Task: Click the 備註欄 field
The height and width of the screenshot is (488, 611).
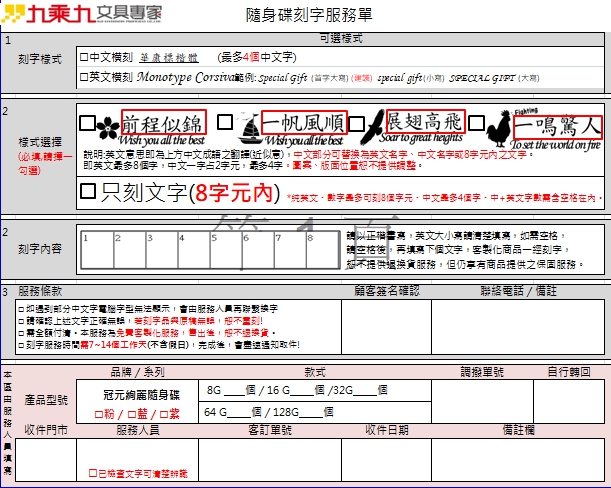Action: [518, 460]
